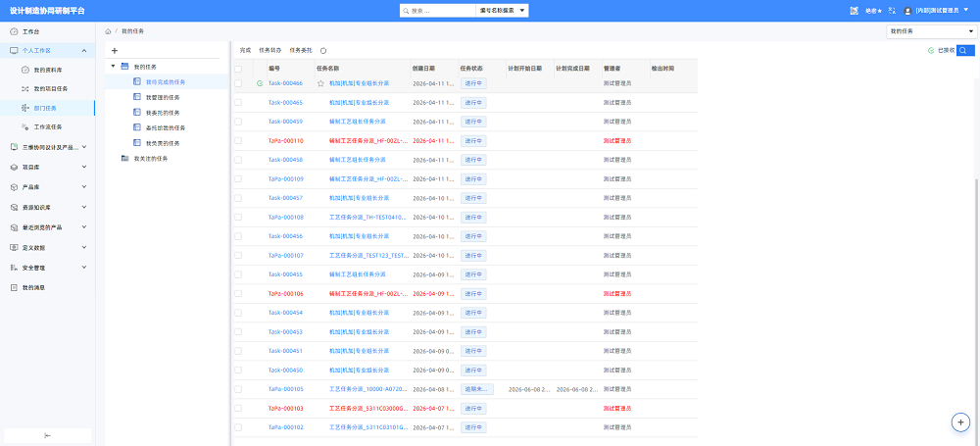Click the magnifier icon in top search box

pos(407,11)
